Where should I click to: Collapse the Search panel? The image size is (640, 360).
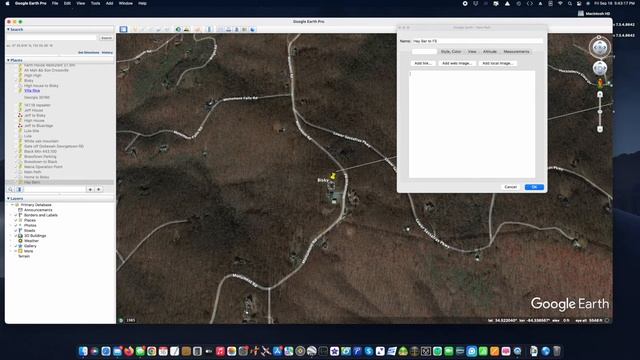click(x=8, y=29)
